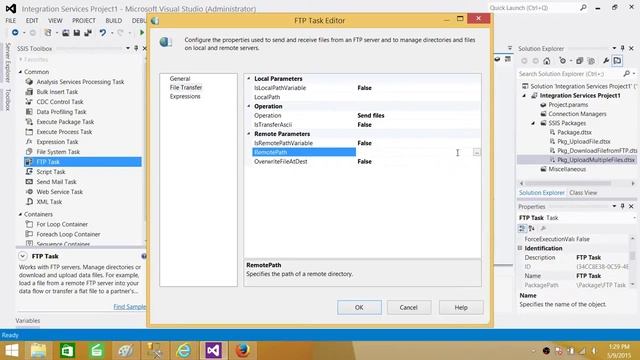Viewport: 640px width, 360px height.
Task: Select Expressions page in editor
Action: (185, 96)
